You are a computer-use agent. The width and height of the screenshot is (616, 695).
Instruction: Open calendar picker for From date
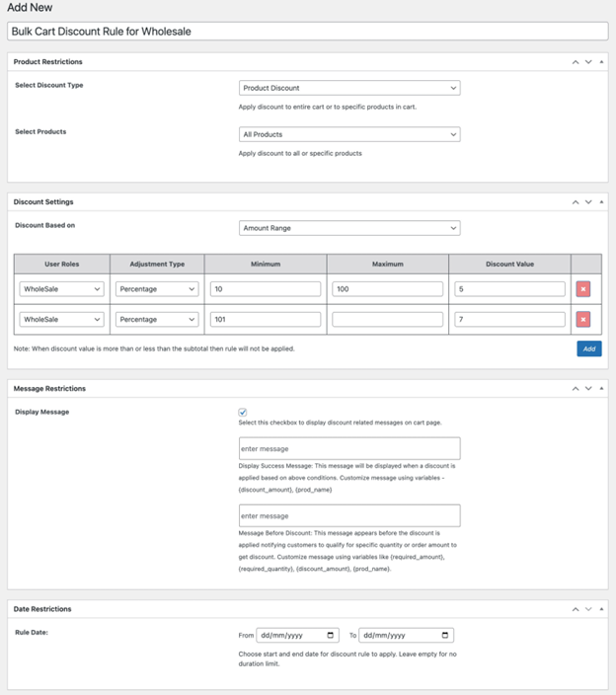[331, 636]
